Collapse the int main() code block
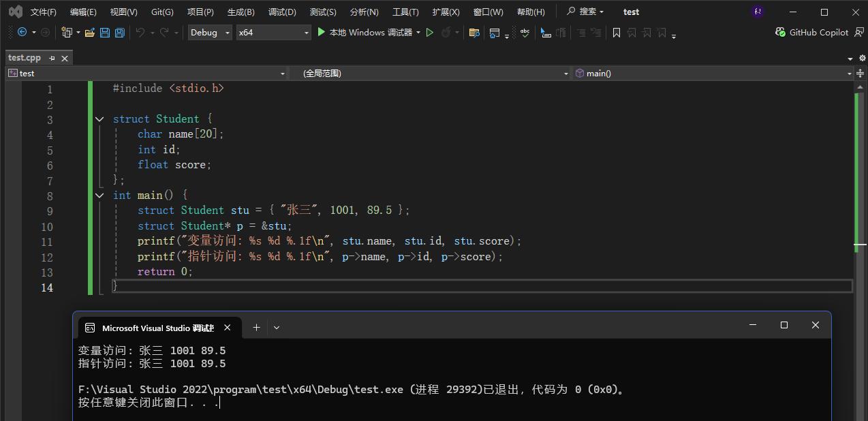868x421 pixels. (x=99, y=196)
